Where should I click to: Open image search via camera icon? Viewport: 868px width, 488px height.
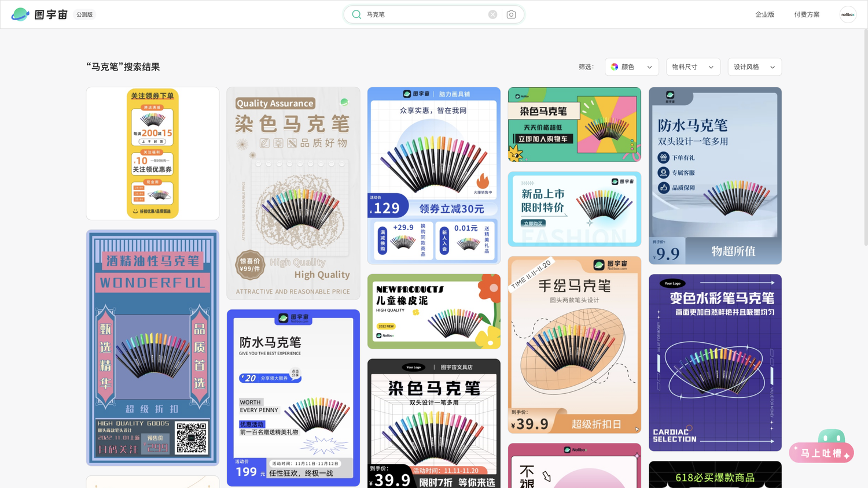point(511,14)
